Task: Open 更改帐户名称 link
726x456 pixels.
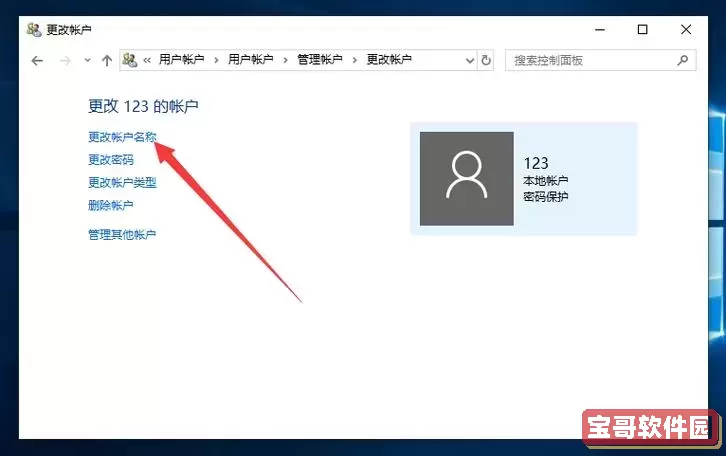Action: click(x=122, y=137)
